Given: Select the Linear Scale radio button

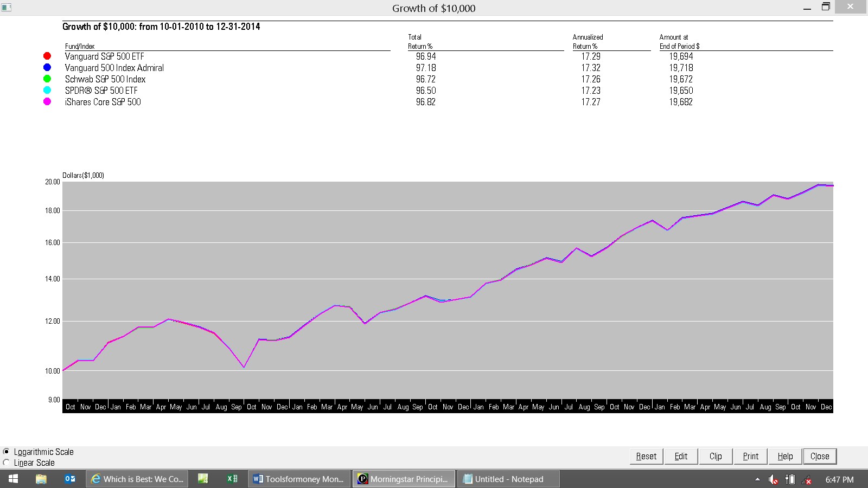Looking at the screenshot, I should tap(7, 463).
